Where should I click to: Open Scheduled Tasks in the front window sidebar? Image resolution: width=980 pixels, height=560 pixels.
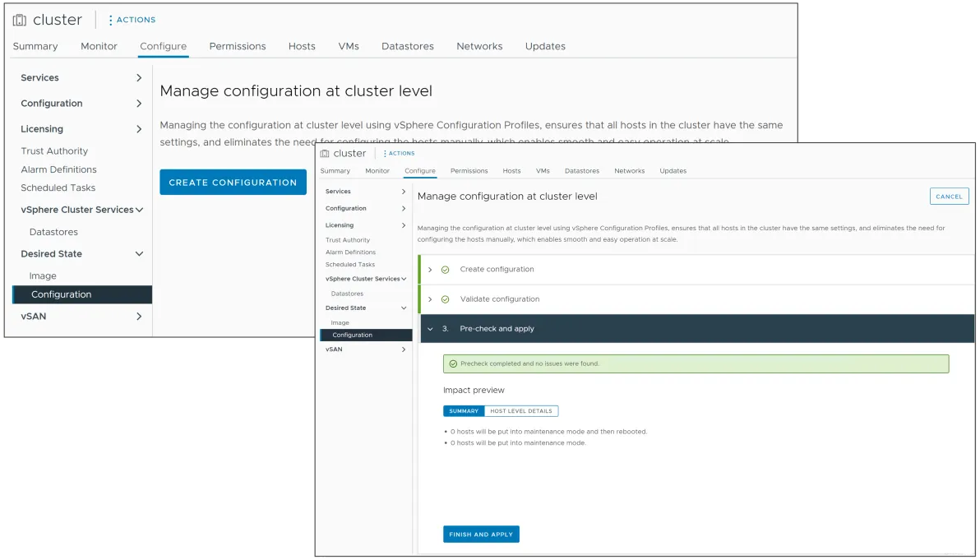click(350, 265)
